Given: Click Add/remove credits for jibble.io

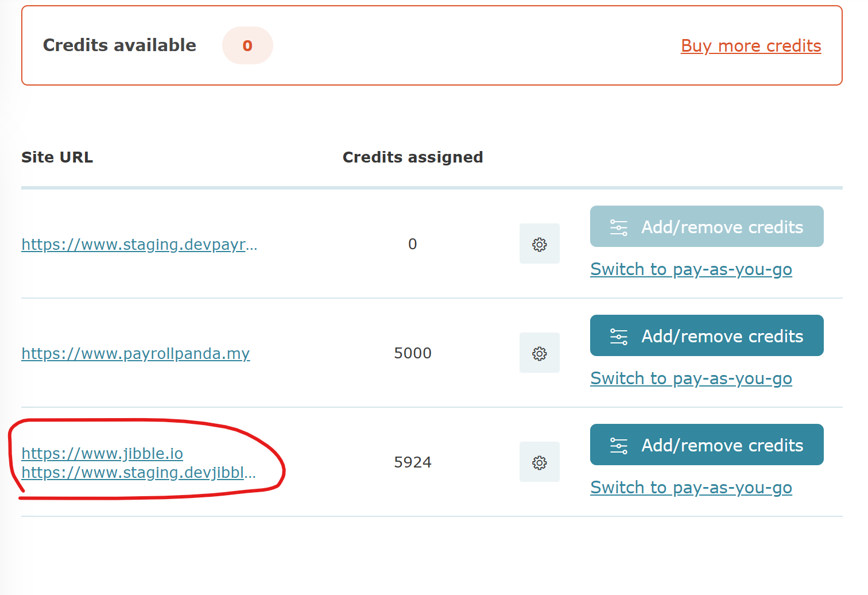Looking at the screenshot, I should (707, 445).
